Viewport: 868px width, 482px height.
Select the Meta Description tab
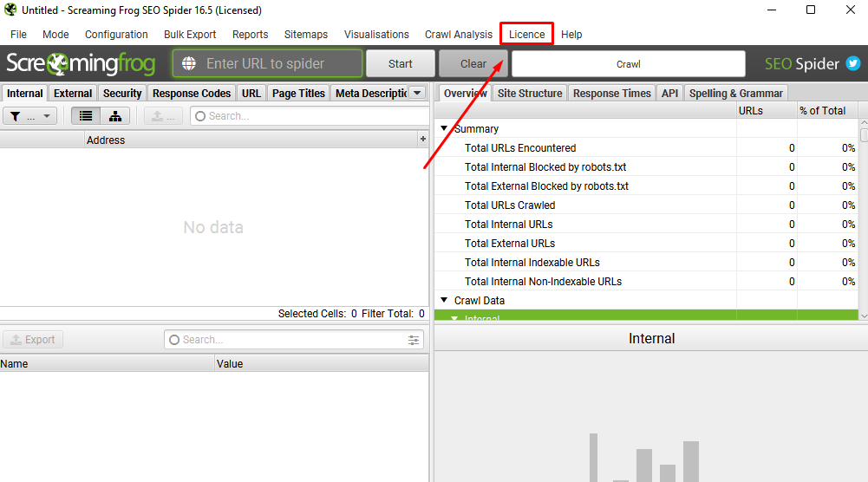tap(371, 93)
